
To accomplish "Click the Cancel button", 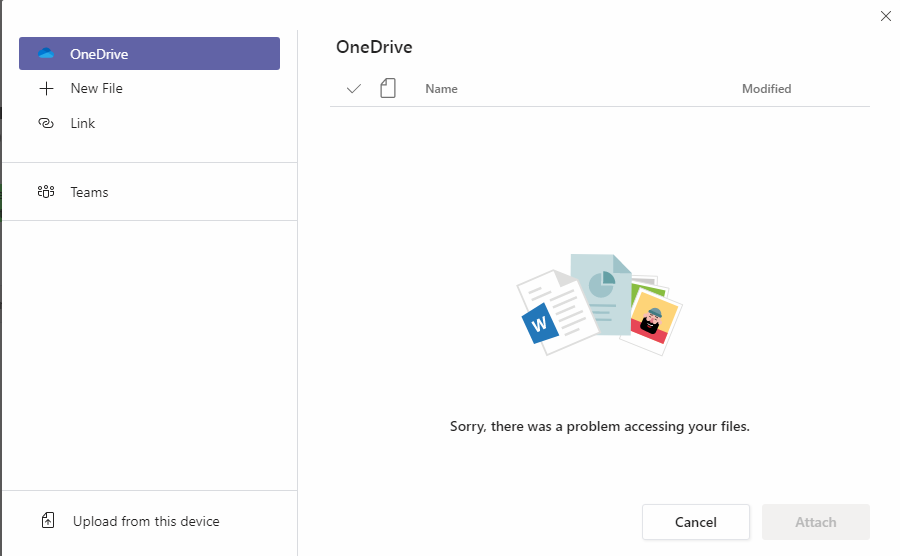I will pyautogui.click(x=696, y=522).
